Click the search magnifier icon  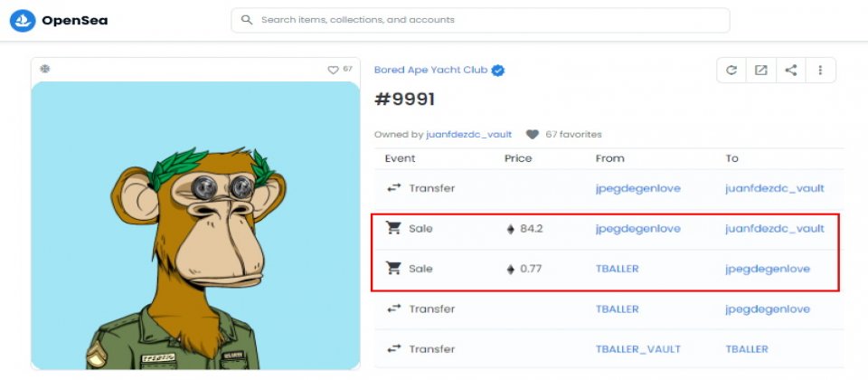pyautogui.click(x=247, y=20)
